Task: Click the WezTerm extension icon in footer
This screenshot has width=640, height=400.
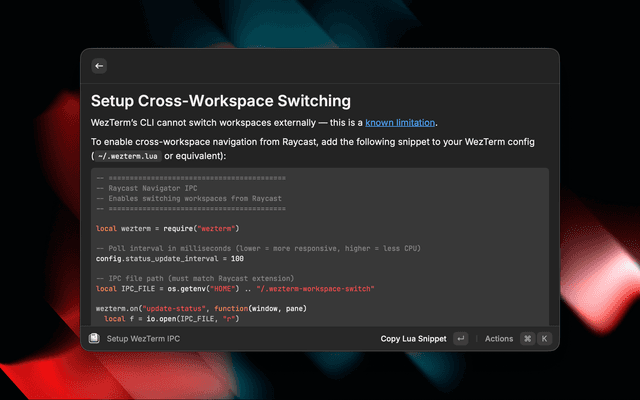Action: point(93,339)
